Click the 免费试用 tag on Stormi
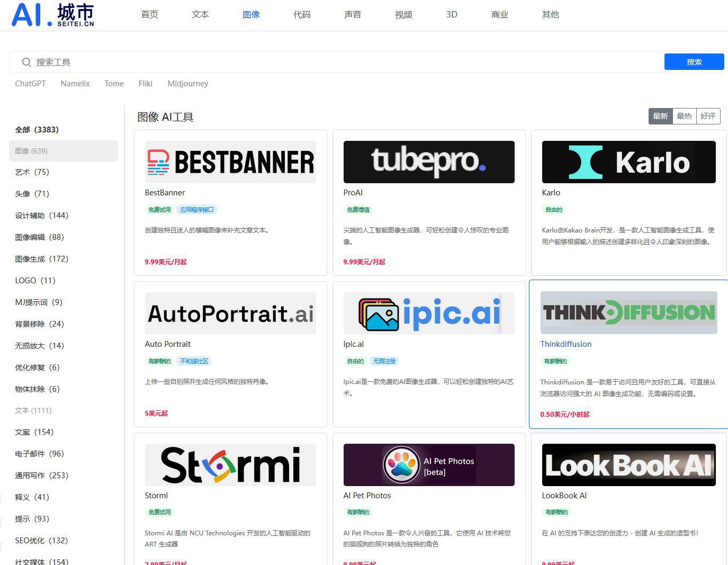 159,512
